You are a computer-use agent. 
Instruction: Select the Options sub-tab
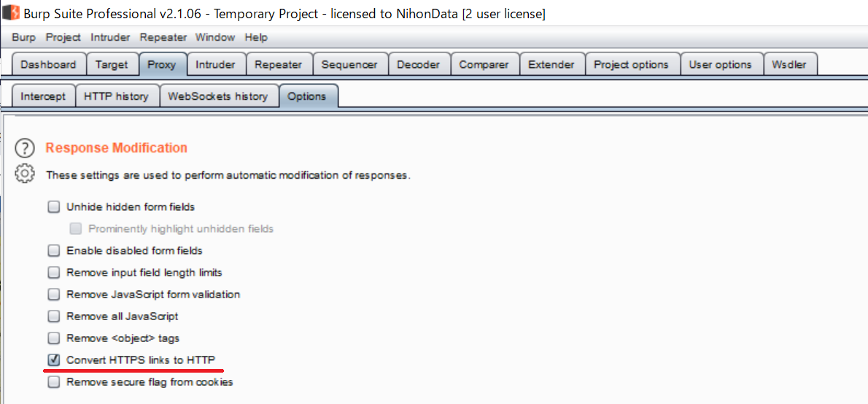307,96
